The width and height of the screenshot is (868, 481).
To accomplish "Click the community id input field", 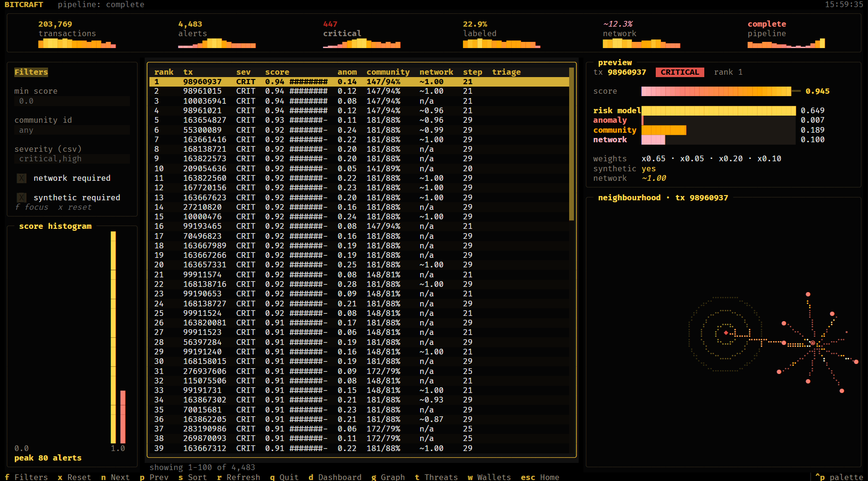I will (x=72, y=130).
